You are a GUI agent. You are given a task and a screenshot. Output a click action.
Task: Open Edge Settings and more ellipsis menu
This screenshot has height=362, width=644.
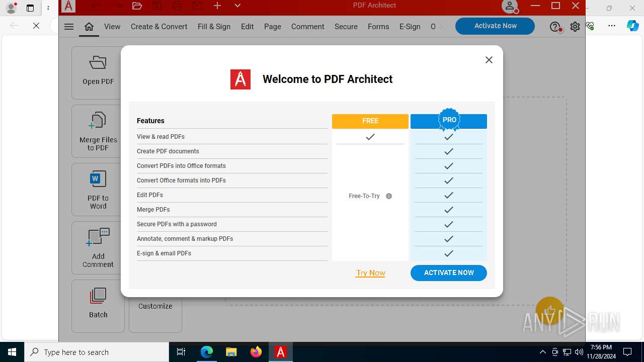point(612,26)
